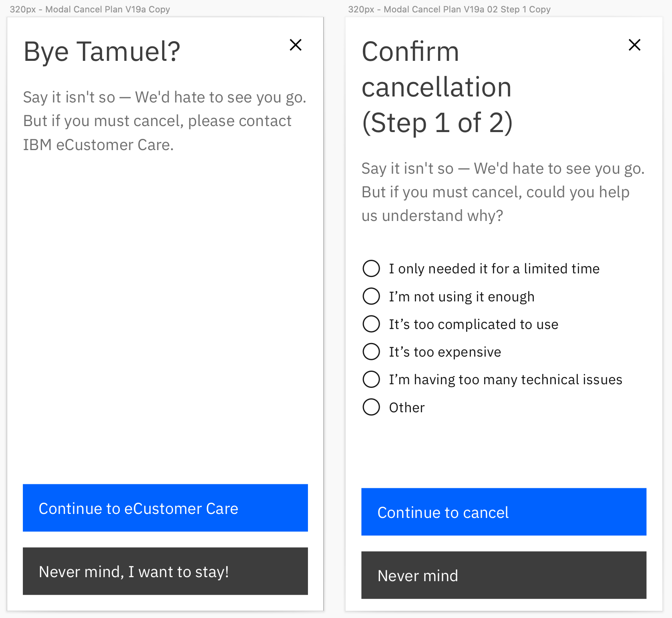Click "Never mind" in the cancellation modal
Viewport: 672px width, 618px height.
tap(504, 575)
